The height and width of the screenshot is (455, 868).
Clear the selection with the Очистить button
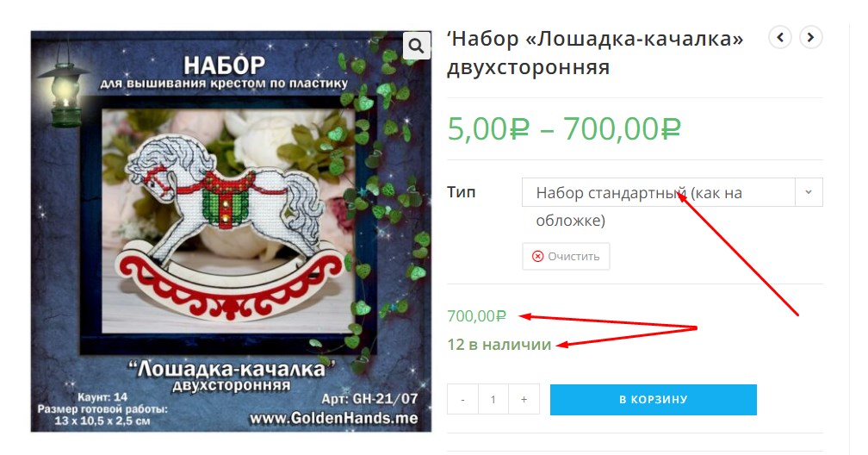pos(566,257)
